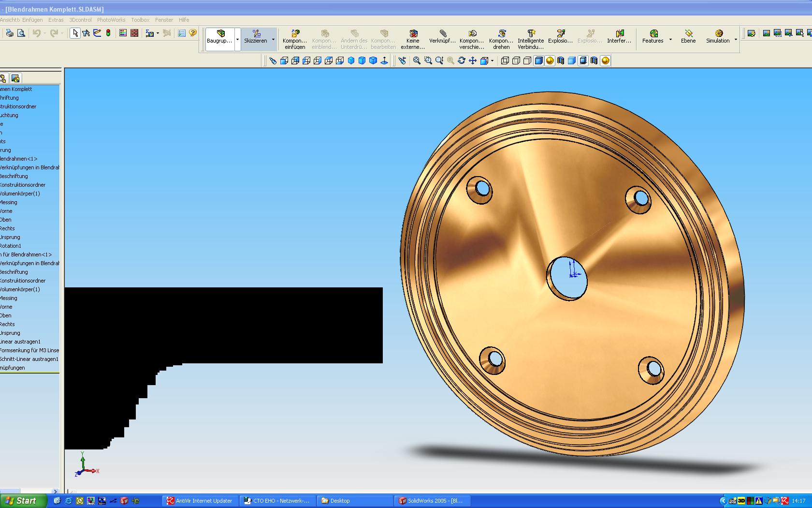812x508 pixels.
Task: Open the view orientation dropdown arrow
Action: click(492, 60)
